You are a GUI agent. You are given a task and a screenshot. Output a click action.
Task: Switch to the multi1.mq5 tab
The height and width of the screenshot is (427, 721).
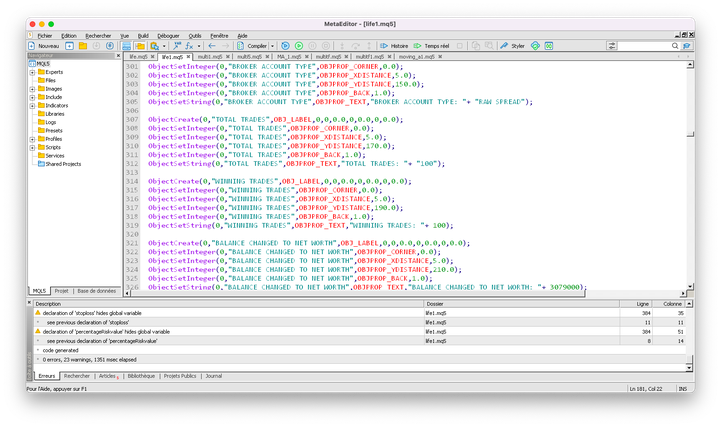[210, 57]
